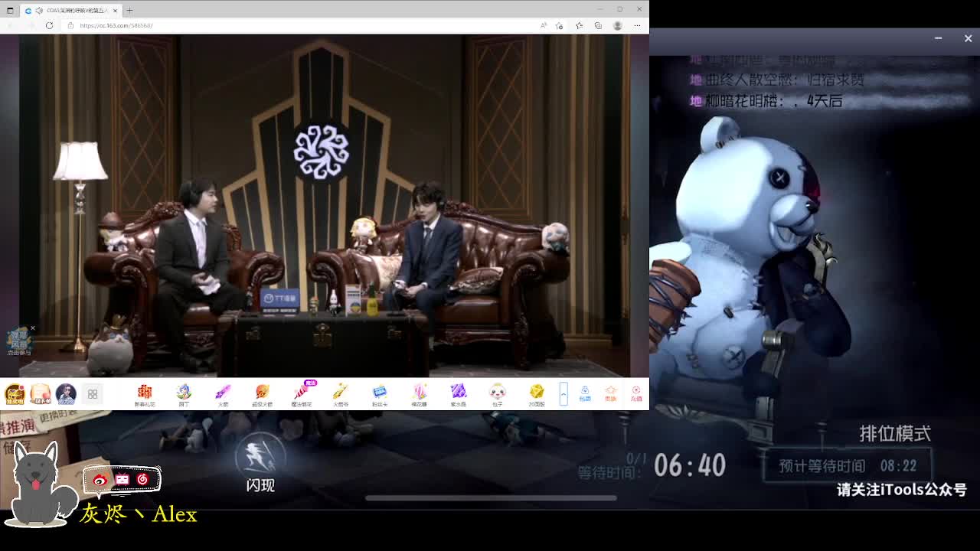Tap the 闪现 skill icon
The image size is (980, 551).
coord(260,461)
